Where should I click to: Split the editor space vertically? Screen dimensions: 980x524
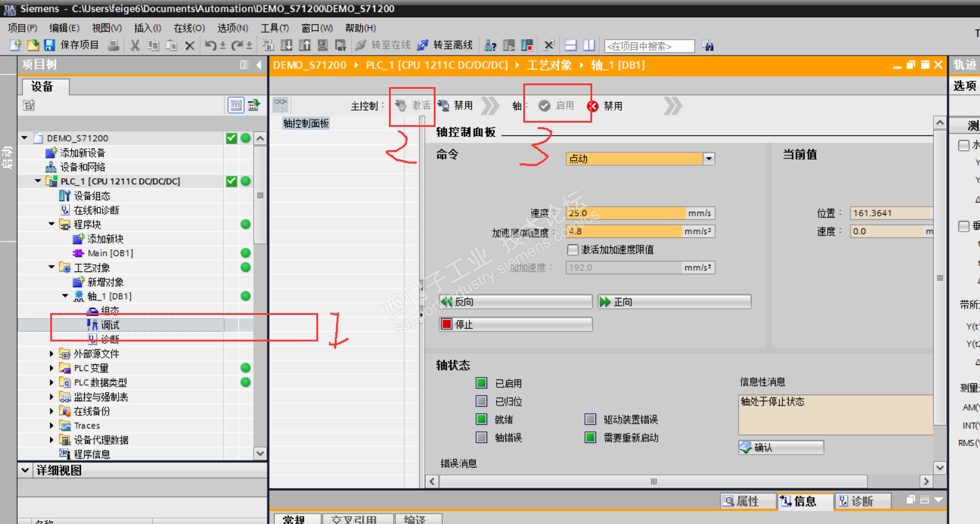pyautogui.click(x=589, y=45)
